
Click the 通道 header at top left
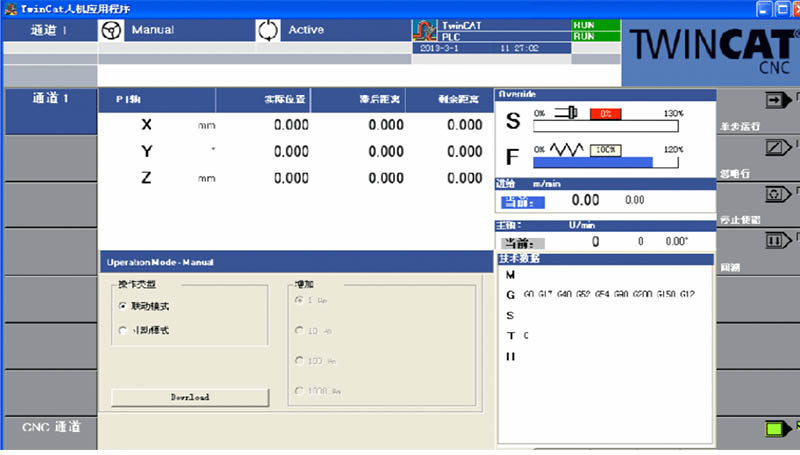click(x=49, y=30)
